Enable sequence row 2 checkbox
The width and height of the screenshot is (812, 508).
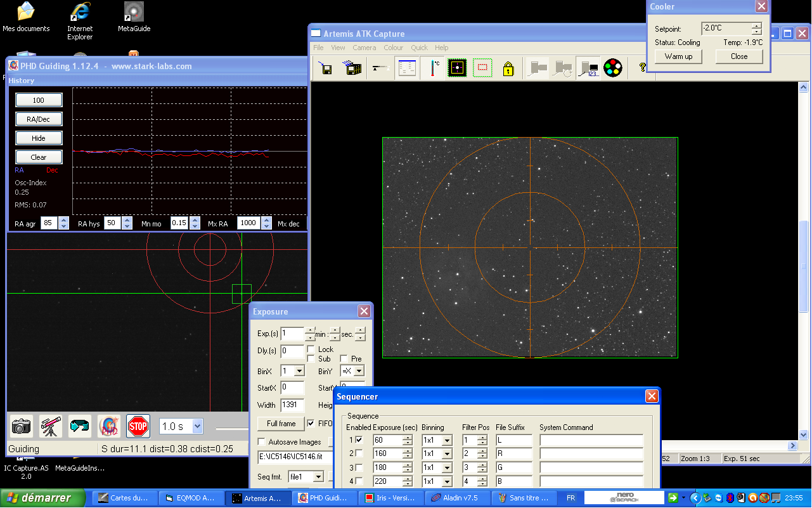(x=359, y=454)
